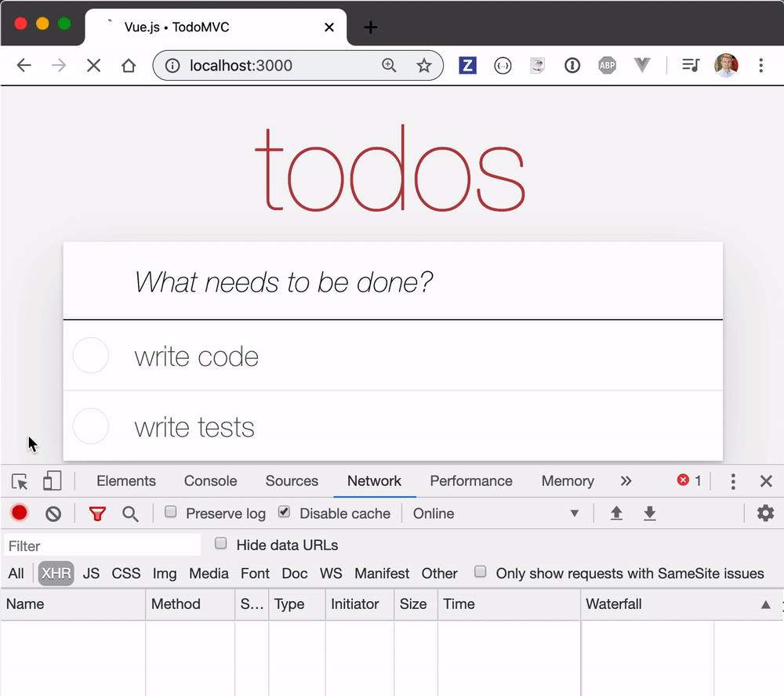Open network search with the magnifier icon
Viewport: 784px width, 696px height.
(130, 514)
